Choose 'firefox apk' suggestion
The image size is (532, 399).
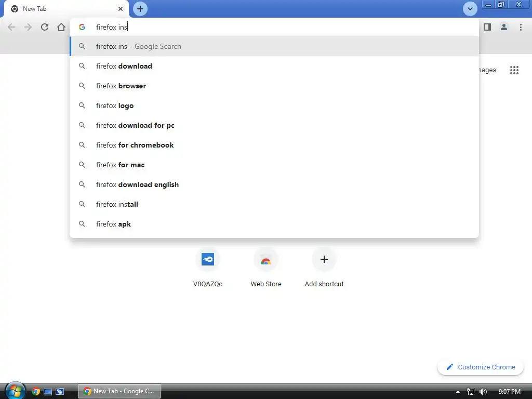pyautogui.click(x=274, y=224)
